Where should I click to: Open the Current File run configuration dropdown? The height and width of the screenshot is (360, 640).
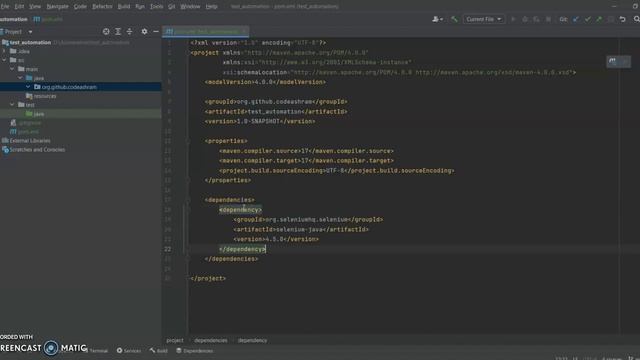[484, 19]
